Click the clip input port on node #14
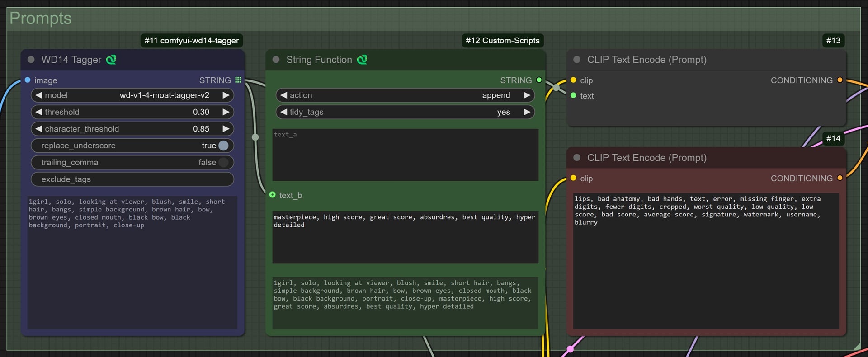Screen dimensions: 868x357 click(573, 178)
